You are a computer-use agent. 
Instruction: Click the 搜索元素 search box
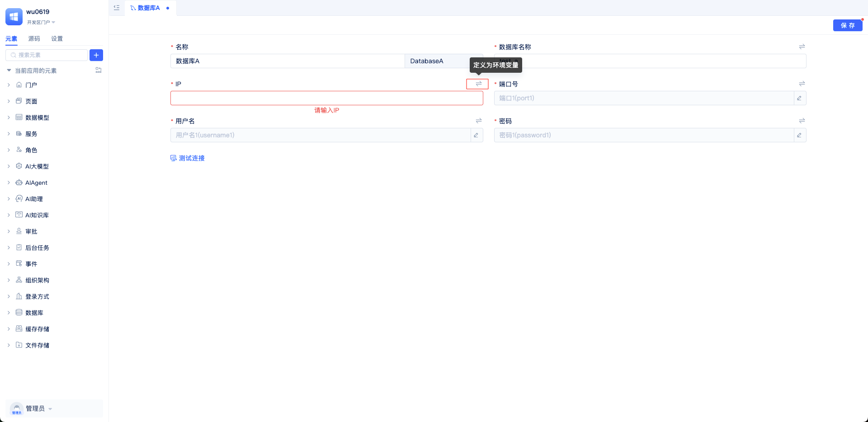(x=47, y=55)
